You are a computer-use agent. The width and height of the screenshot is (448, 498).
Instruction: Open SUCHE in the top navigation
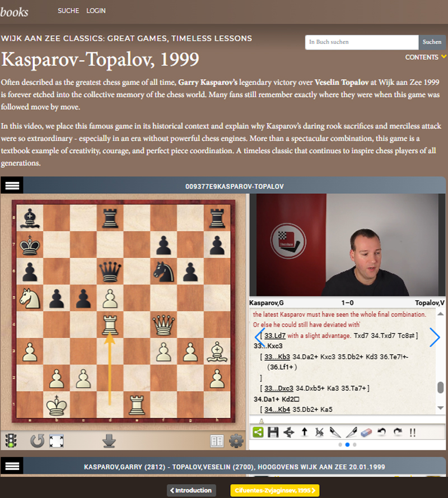tap(68, 11)
